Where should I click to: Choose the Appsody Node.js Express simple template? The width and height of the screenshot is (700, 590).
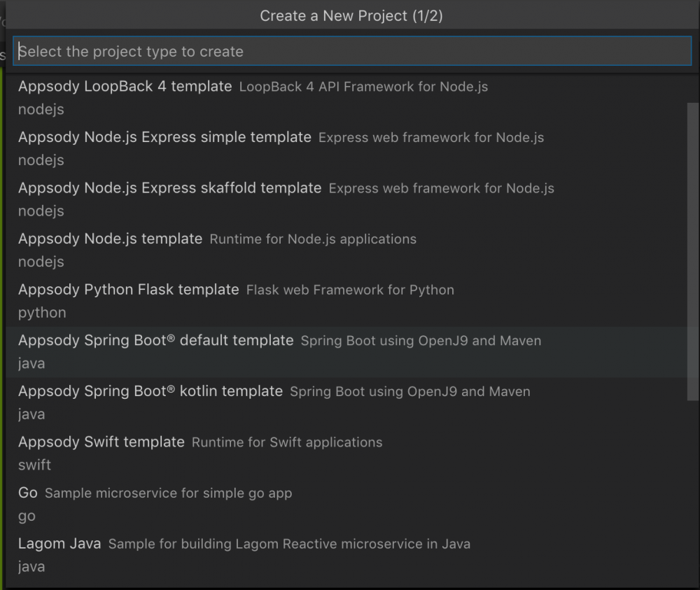point(164,136)
